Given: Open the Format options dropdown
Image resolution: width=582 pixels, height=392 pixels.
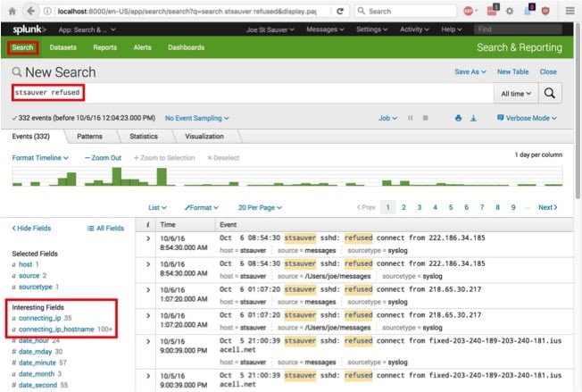Looking at the screenshot, I should point(202,207).
